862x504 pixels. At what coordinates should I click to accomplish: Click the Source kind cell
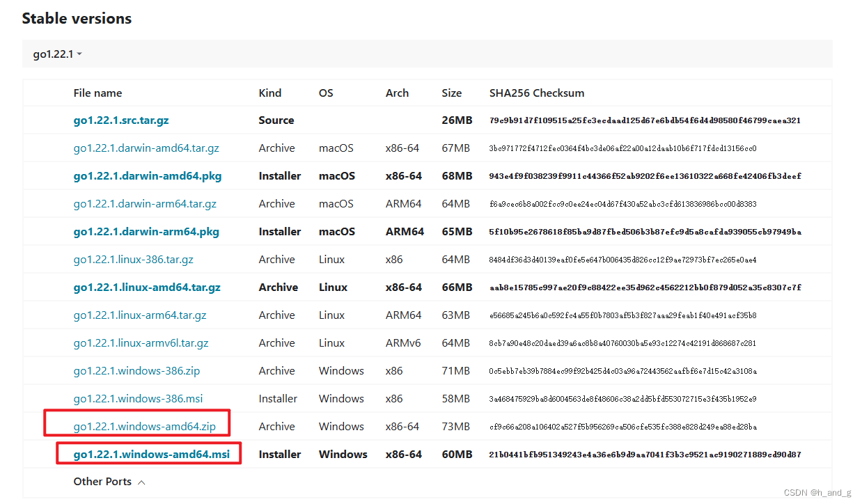click(x=276, y=120)
